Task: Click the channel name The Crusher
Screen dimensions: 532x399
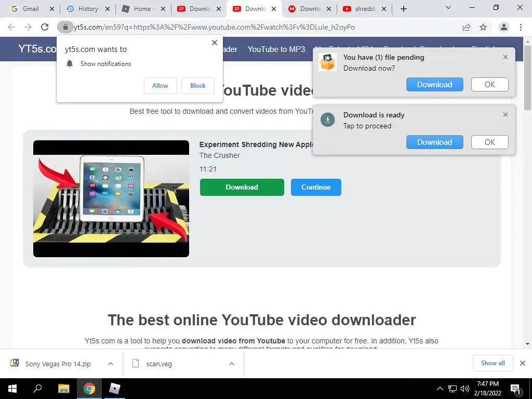Action: (x=220, y=155)
